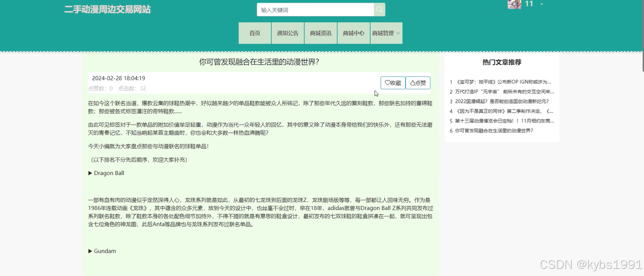Click the 二手动漫周边交易网站 site title
644x276 pixels.
coord(107,9)
